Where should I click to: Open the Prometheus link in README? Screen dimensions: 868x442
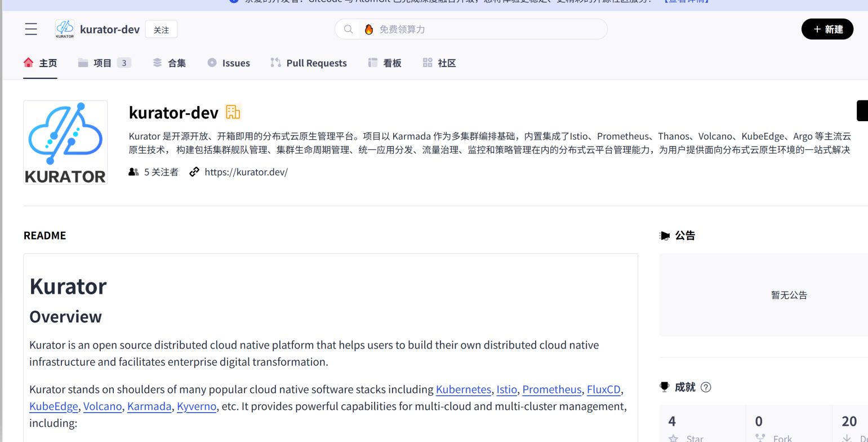coord(552,390)
